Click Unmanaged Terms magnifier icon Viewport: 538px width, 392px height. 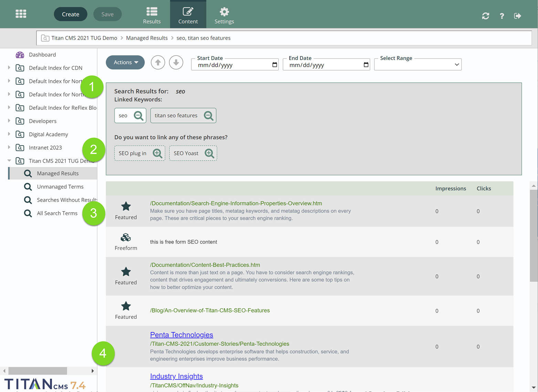pos(28,187)
